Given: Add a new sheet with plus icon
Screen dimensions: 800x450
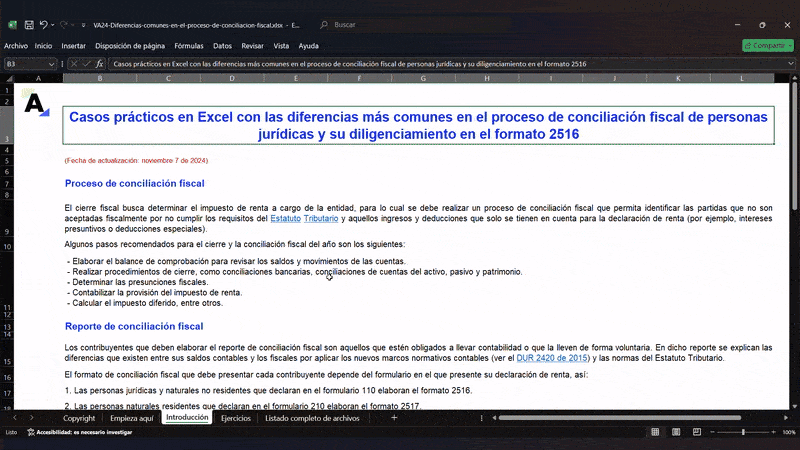Looking at the screenshot, I should pos(394,418).
